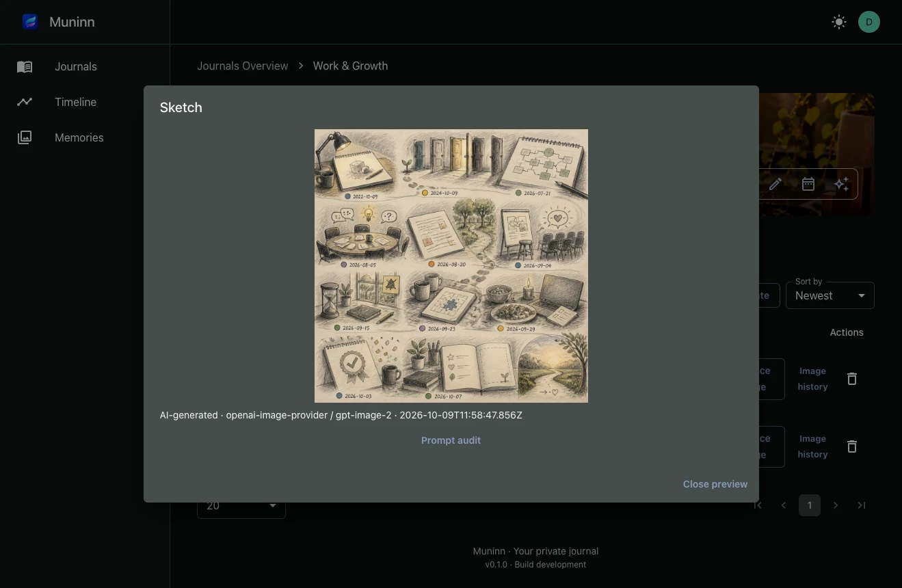
Task: Click the AI-generated provider caption text
Action: click(341, 415)
